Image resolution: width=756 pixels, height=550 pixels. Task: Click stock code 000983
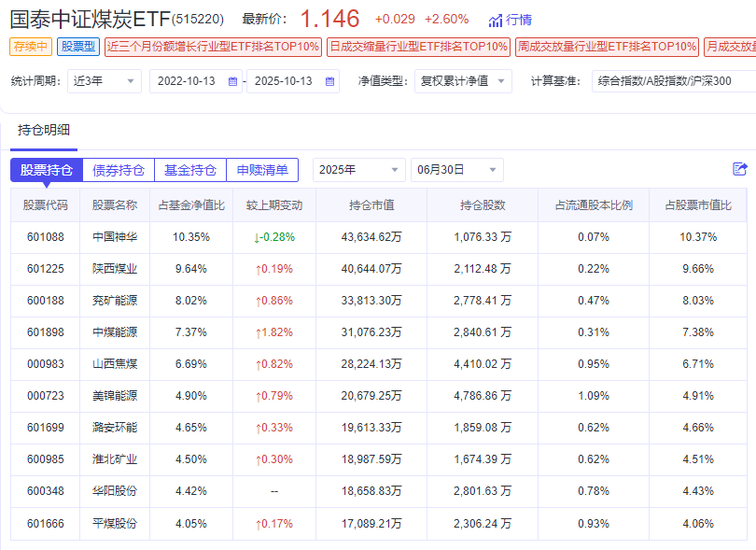(x=46, y=364)
